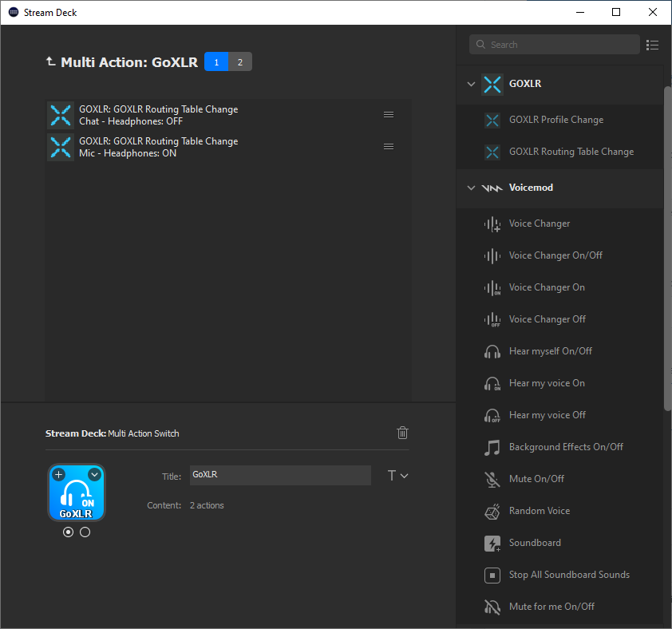Grab the reorder handle for Chat - Headphones action
The width and height of the screenshot is (672, 629).
389,115
